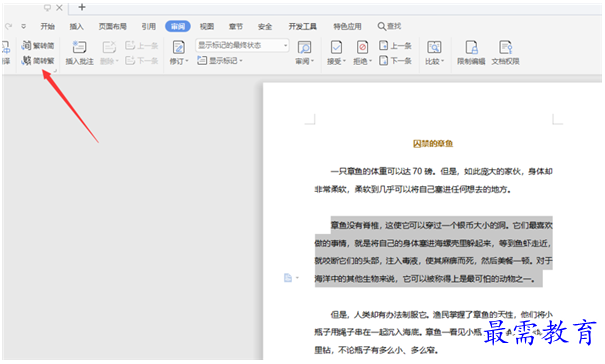Go to the 上一条 revision
The image size is (605, 364).
pos(395,46)
